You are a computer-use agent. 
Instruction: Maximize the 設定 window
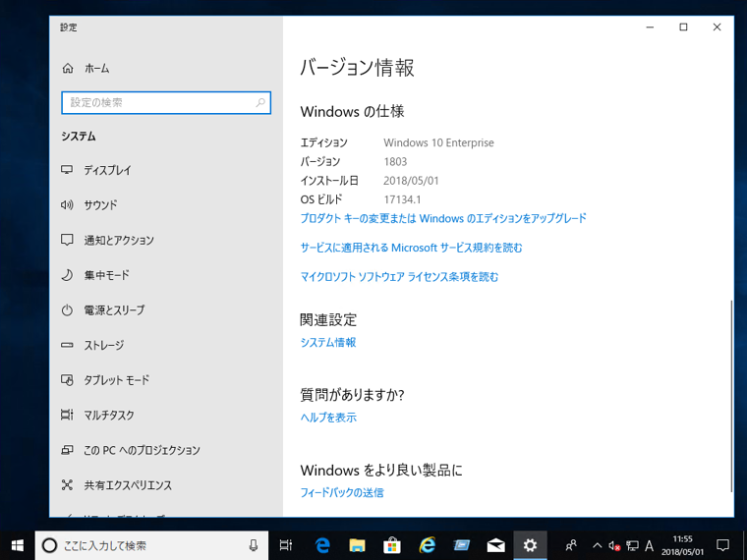click(x=683, y=28)
